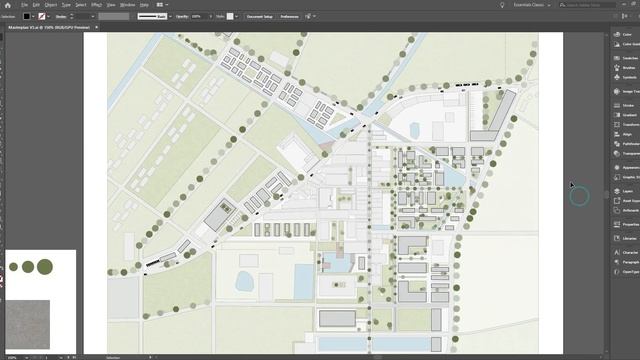Open the Effect menu
Screen dimensions: 640x360
[96, 5]
